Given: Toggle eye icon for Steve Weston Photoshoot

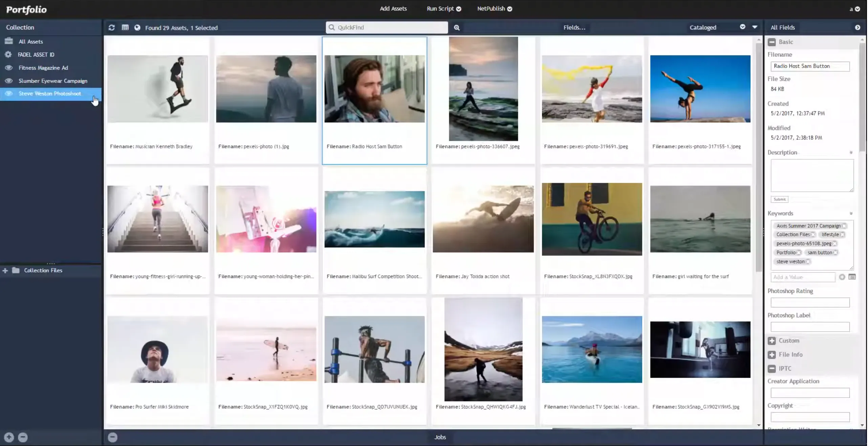Looking at the screenshot, I should tap(9, 93).
